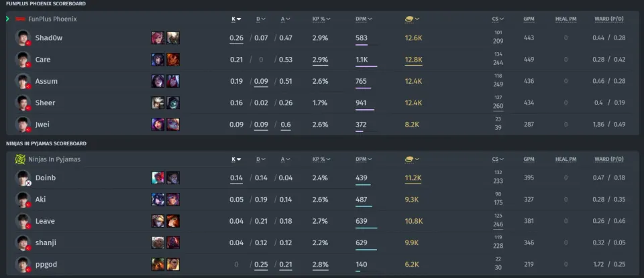Sort Ninjas table by K column
The image size is (644, 278).
click(x=236, y=159)
